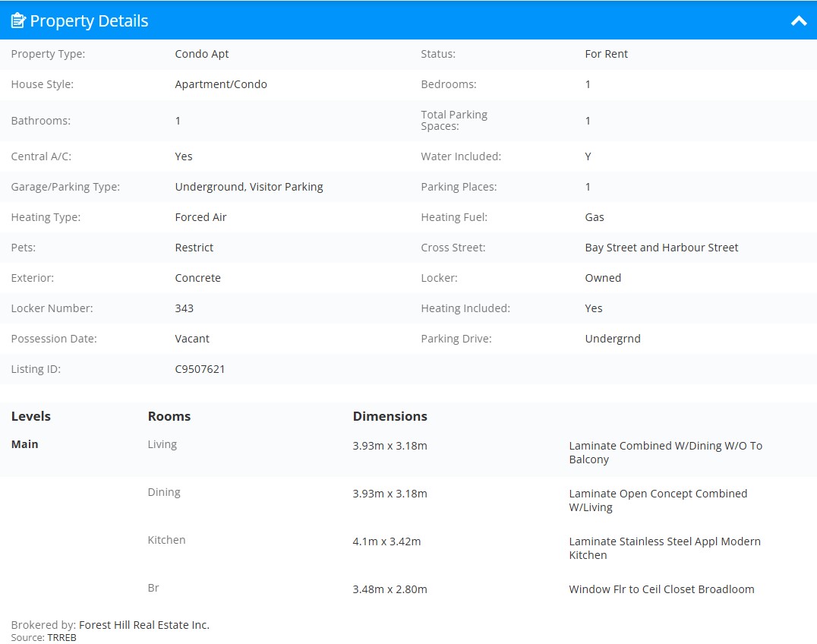
Task: Click the Rooms column heading
Action: click(x=169, y=416)
